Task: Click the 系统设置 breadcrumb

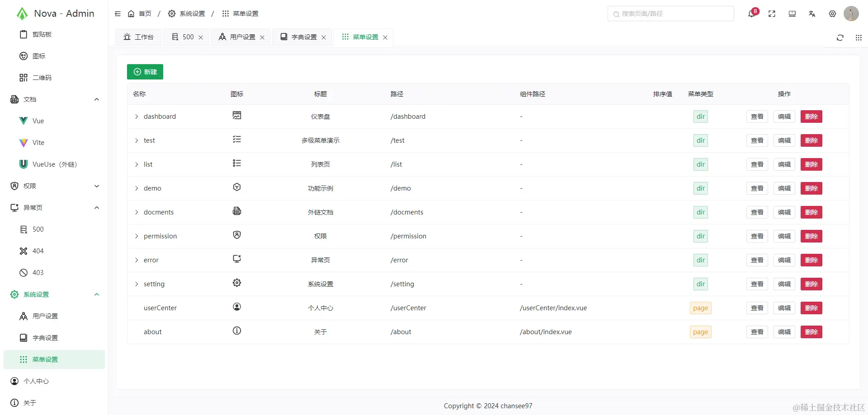Action: (187, 14)
